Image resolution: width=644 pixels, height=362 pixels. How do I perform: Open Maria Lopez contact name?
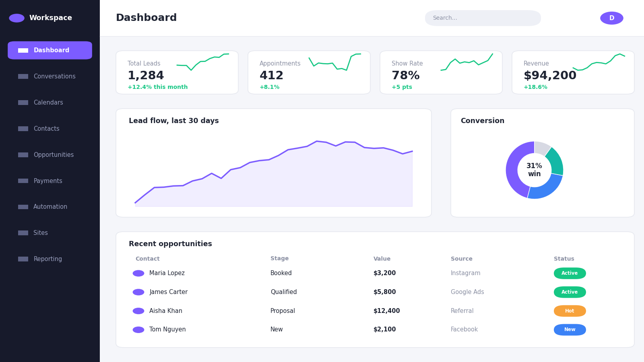point(167,273)
